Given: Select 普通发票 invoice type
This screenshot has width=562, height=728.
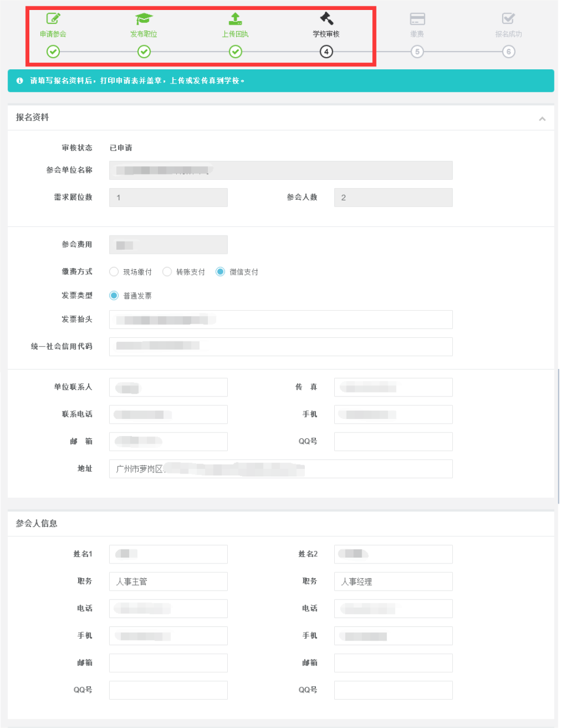Looking at the screenshot, I should click(114, 296).
